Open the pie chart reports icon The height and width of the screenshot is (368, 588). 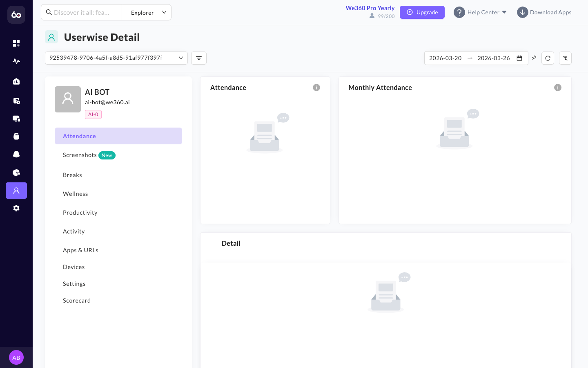(16, 173)
